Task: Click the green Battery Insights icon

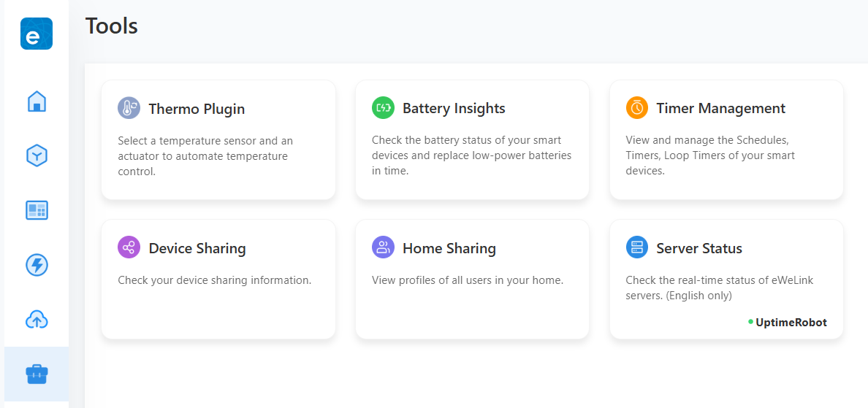Action: click(x=383, y=108)
